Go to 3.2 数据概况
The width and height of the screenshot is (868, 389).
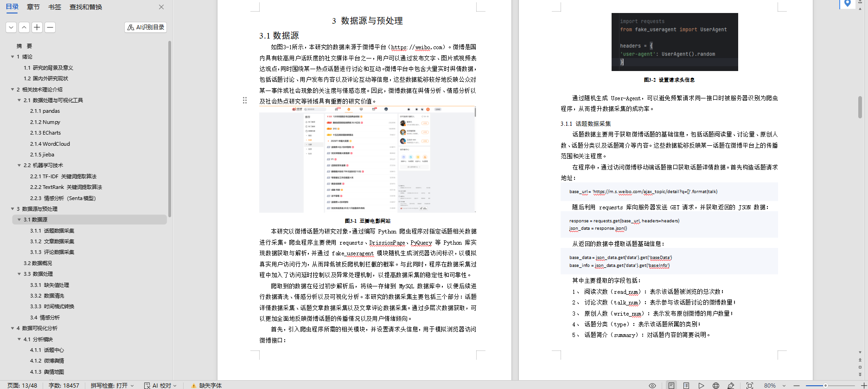tap(38, 263)
